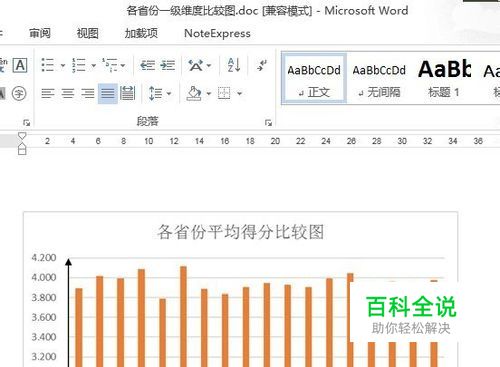Open the Line spacing dropdown arrow
The height and width of the screenshot is (367, 500).
(x=169, y=94)
